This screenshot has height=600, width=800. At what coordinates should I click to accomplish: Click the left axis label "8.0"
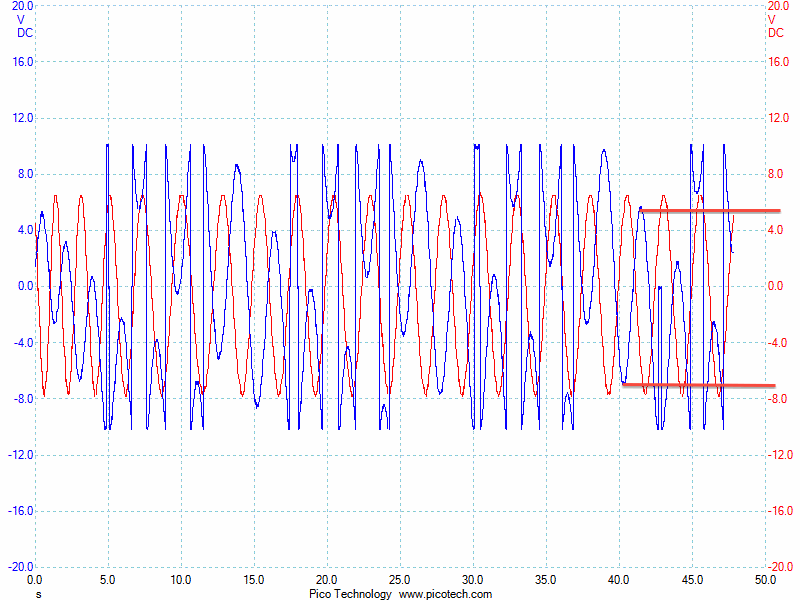pos(25,174)
